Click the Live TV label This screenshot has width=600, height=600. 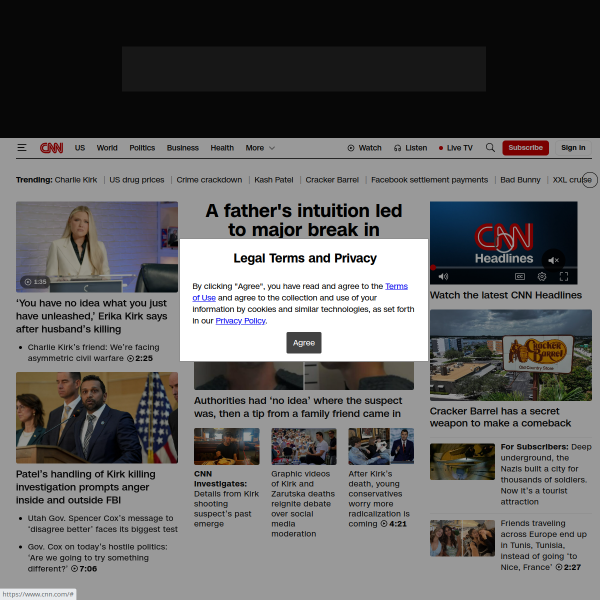(x=460, y=148)
